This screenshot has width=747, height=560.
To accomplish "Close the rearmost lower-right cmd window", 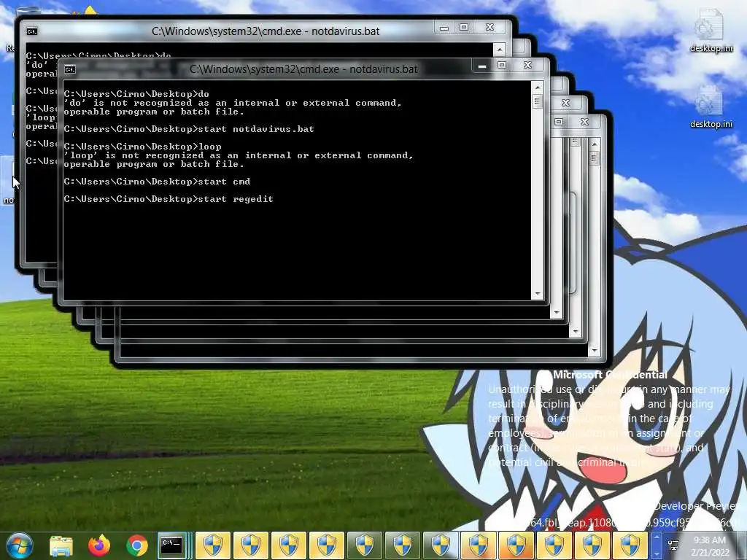I will [584, 122].
